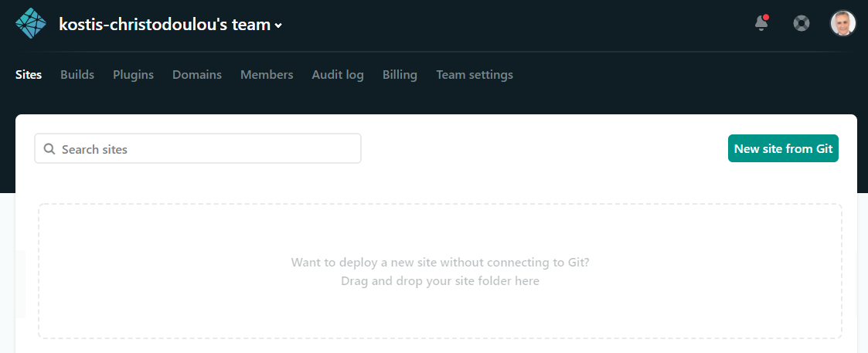The height and width of the screenshot is (353, 868).
Task: Select the Domains tab
Action: click(197, 75)
